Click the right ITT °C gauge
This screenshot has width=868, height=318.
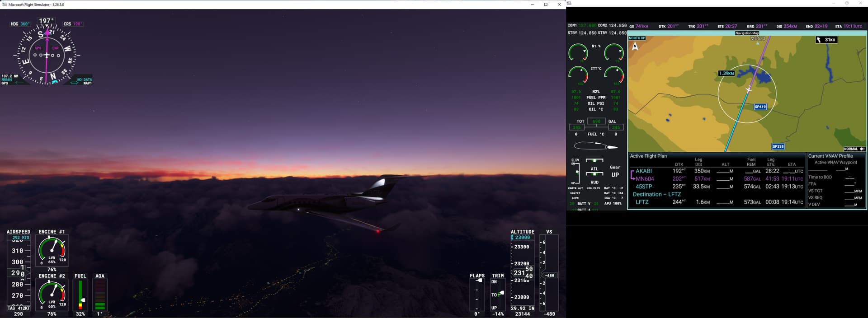(614, 75)
